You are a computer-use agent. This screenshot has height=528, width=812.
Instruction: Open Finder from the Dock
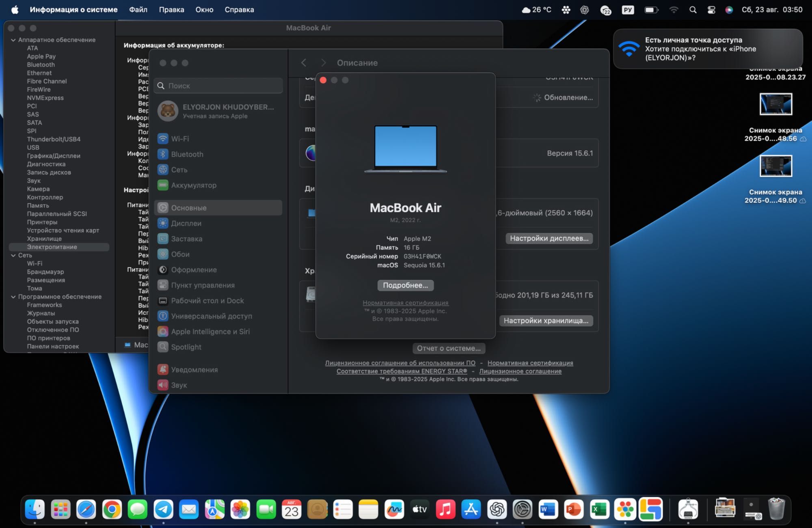35,509
